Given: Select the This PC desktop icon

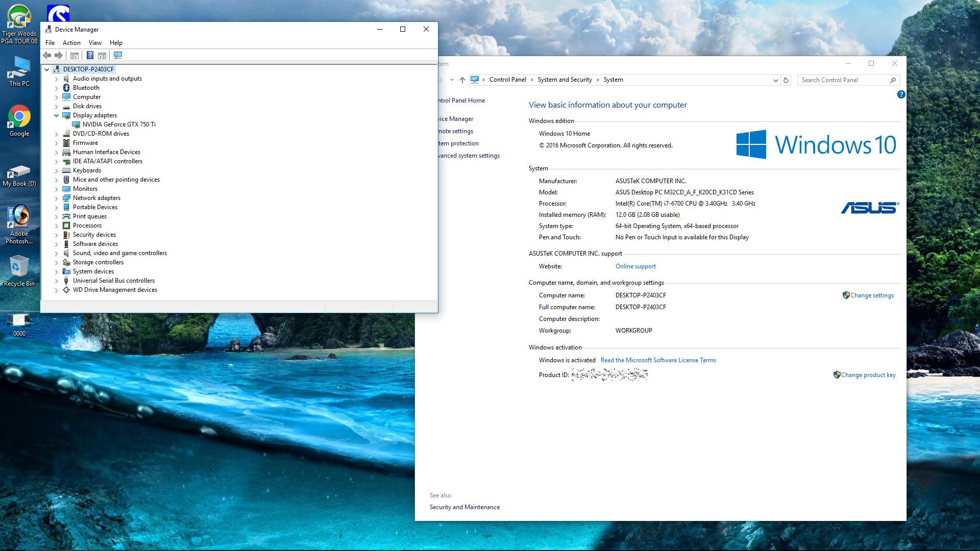Looking at the screenshot, I should point(19,71).
